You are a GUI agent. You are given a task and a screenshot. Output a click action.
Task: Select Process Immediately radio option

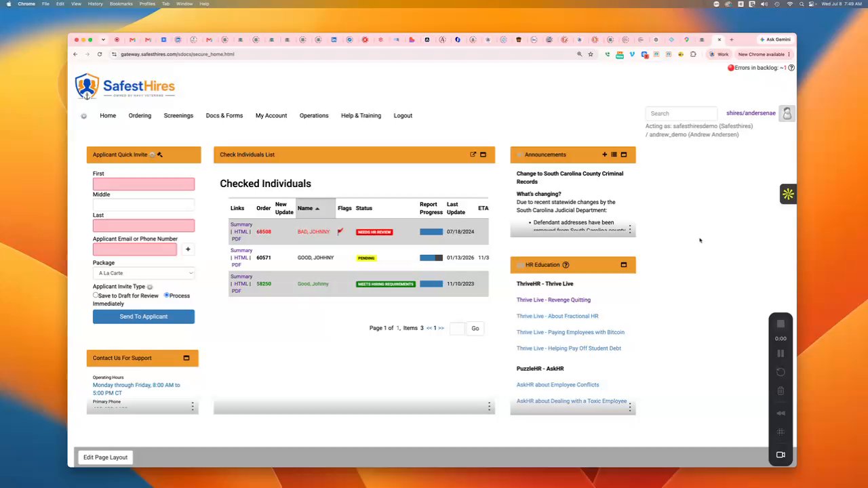pos(166,296)
